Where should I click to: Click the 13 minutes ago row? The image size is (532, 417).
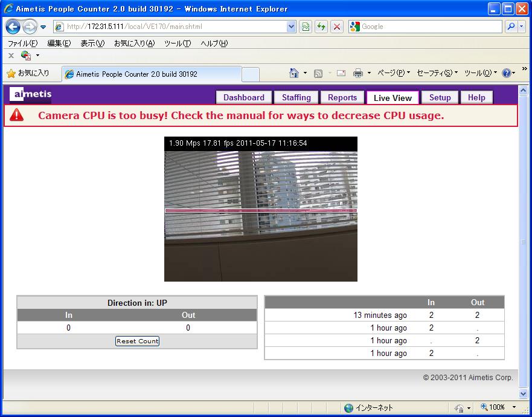click(x=384, y=315)
